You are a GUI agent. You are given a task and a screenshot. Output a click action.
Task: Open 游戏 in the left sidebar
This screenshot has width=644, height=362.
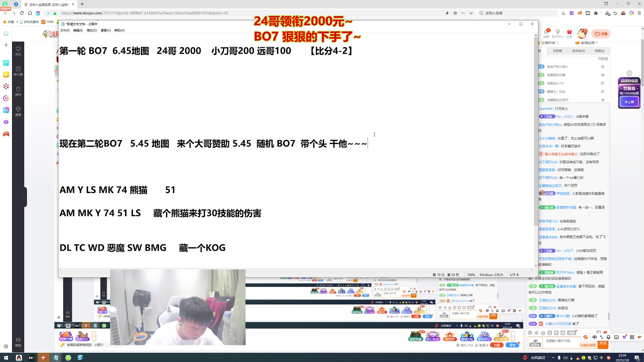18,91
